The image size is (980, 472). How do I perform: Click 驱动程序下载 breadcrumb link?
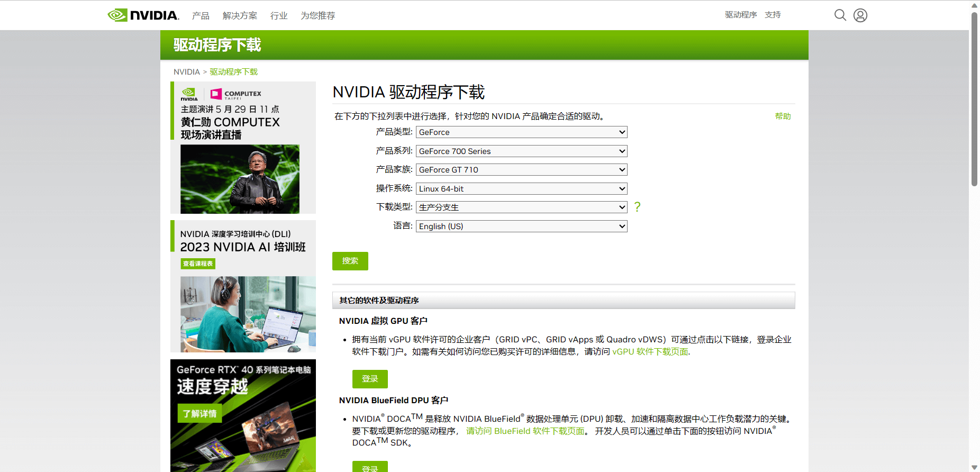pyautogui.click(x=233, y=72)
